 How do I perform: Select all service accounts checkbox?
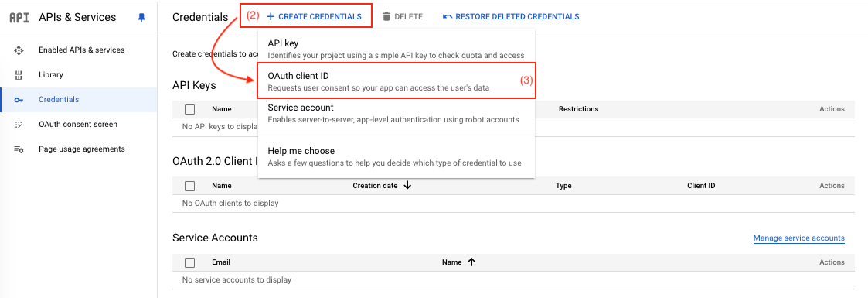click(x=190, y=262)
